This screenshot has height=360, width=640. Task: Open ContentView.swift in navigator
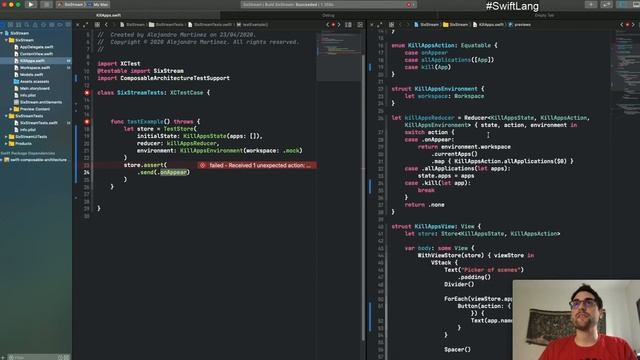coord(36,54)
